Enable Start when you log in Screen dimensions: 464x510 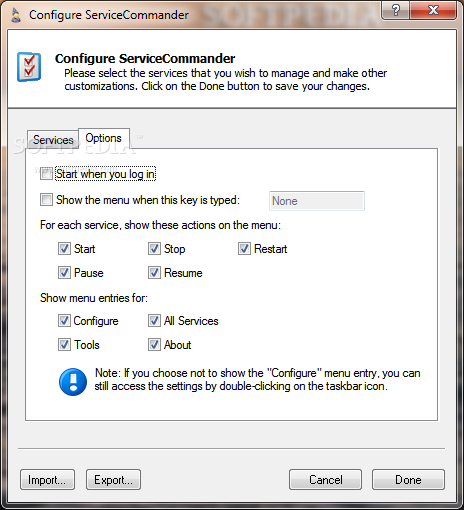(46, 174)
